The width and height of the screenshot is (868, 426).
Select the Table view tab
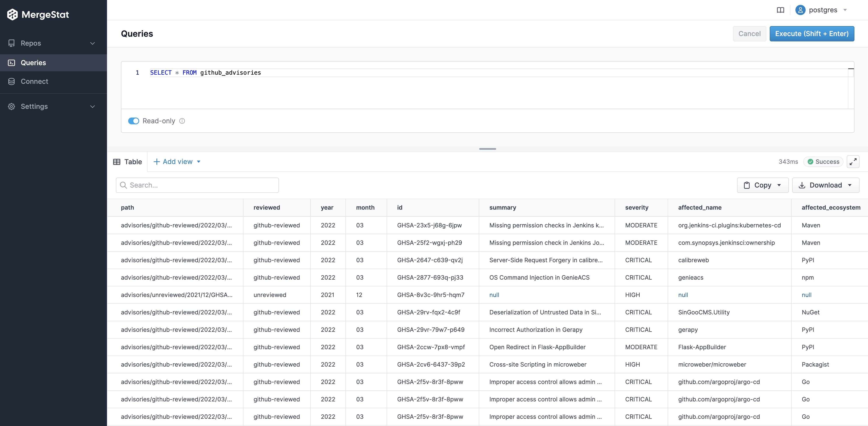click(x=127, y=162)
